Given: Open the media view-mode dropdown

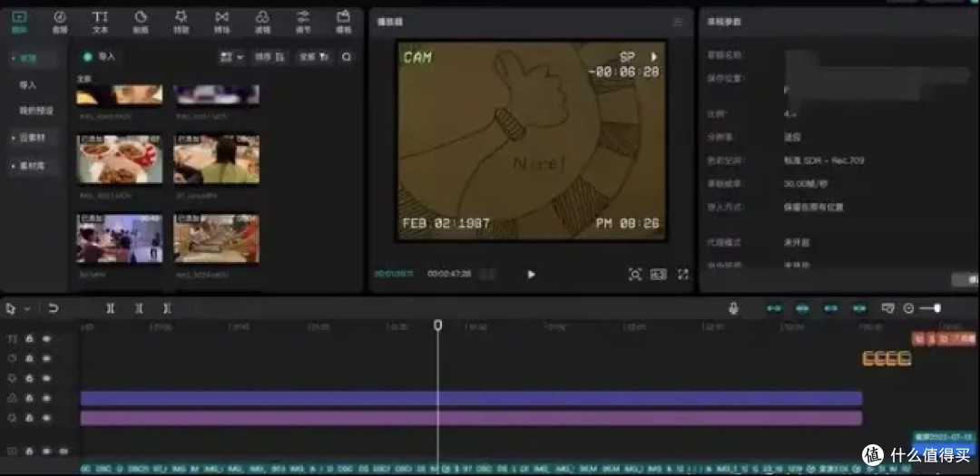Looking at the screenshot, I should point(232,57).
